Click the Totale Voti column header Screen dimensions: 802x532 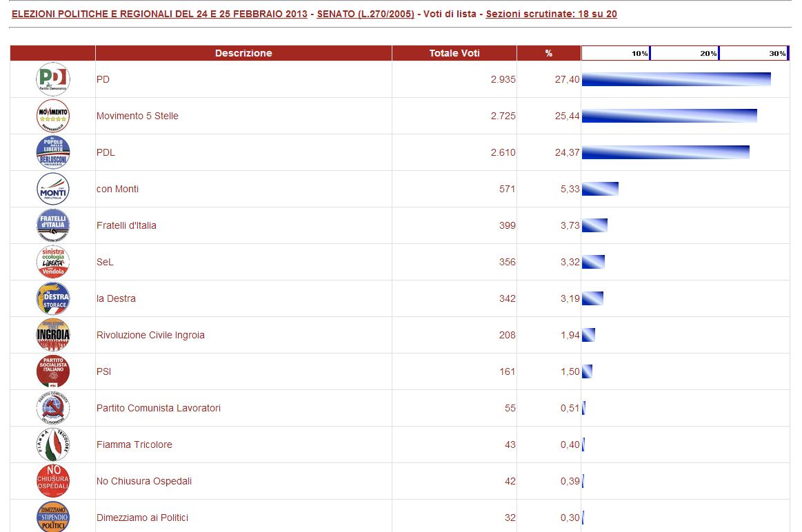[454, 53]
